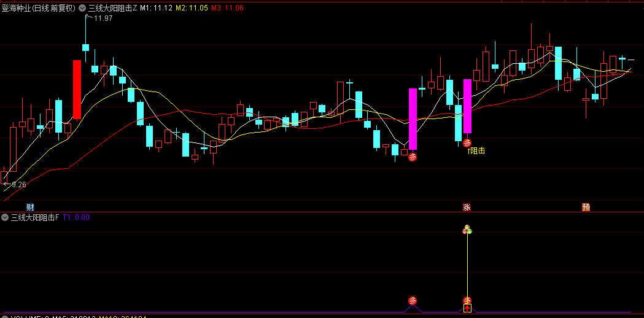The height and width of the screenshot is (318, 644).
Task: Select the first magenta candlestick
Action: (x=413, y=119)
